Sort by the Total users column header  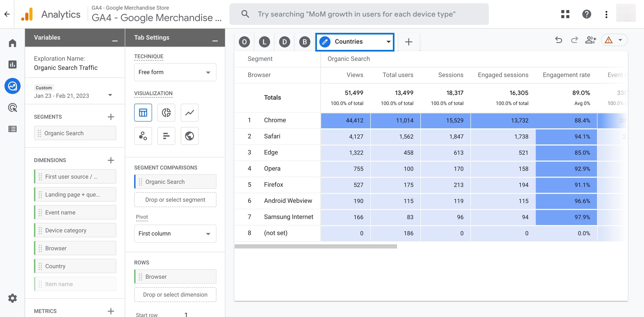(398, 75)
